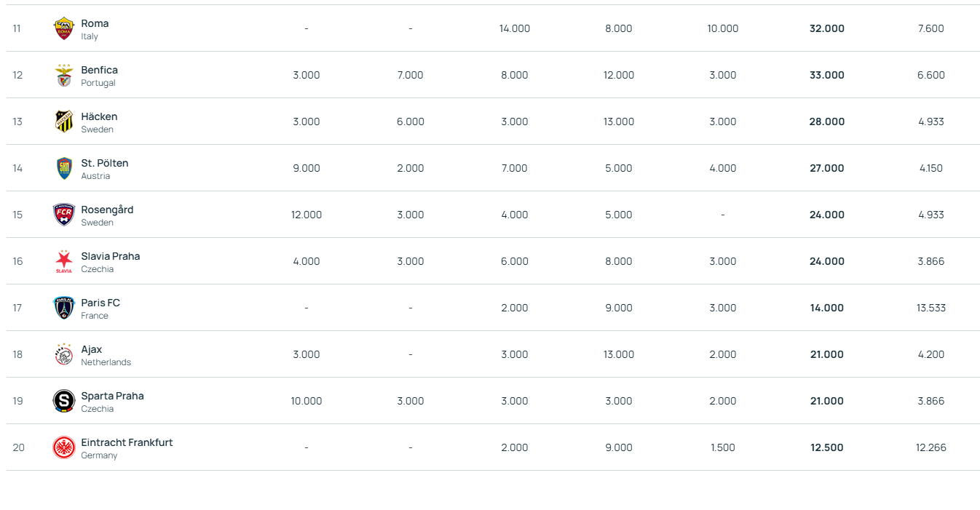
Task: Click Rosengård's 12.000 points cell
Action: tap(306, 215)
